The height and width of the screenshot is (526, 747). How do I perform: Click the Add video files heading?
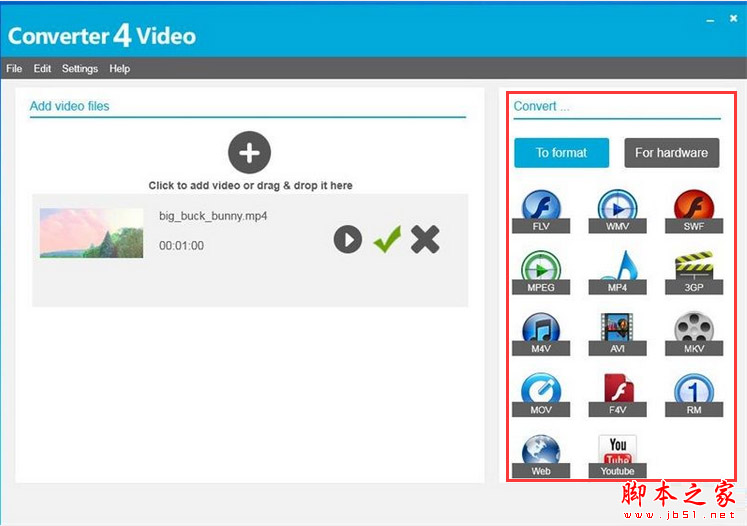click(x=70, y=106)
